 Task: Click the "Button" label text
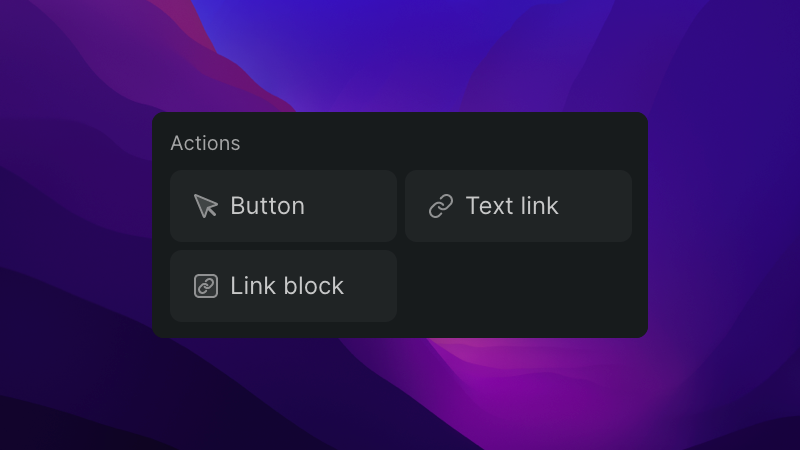267,206
